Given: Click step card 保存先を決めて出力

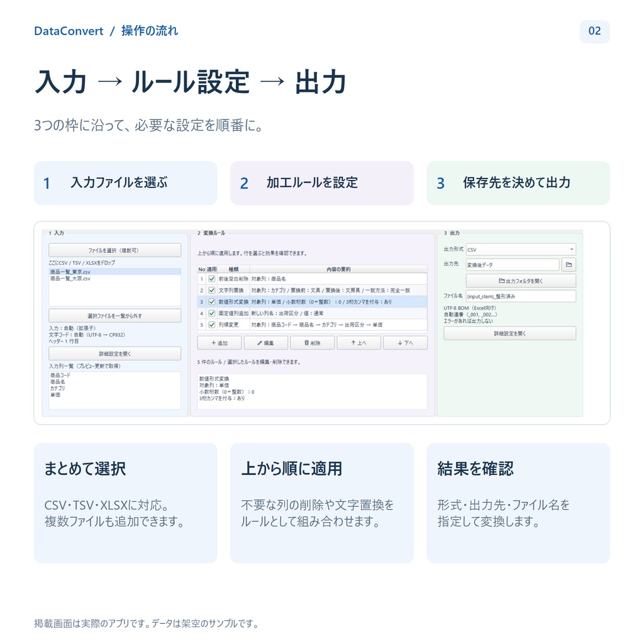Looking at the screenshot, I should pyautogui.click(x=518, y=183).
